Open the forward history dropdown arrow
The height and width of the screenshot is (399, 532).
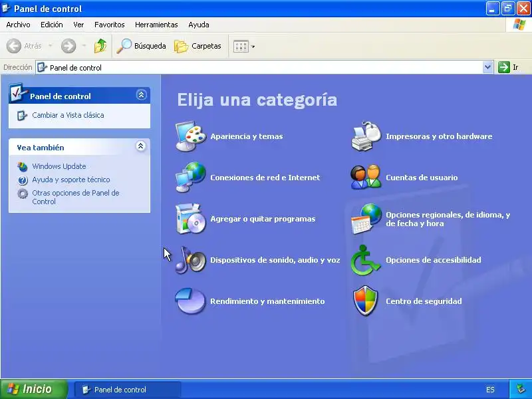[84, 45]
